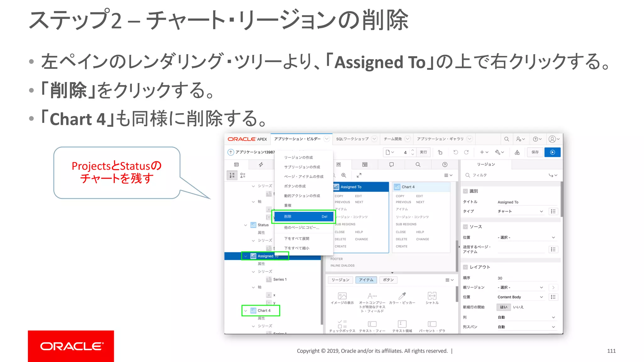The width and height of the screenshot is (644, 362).
Task: Click the 実行 go button
Action: (424, 152)
